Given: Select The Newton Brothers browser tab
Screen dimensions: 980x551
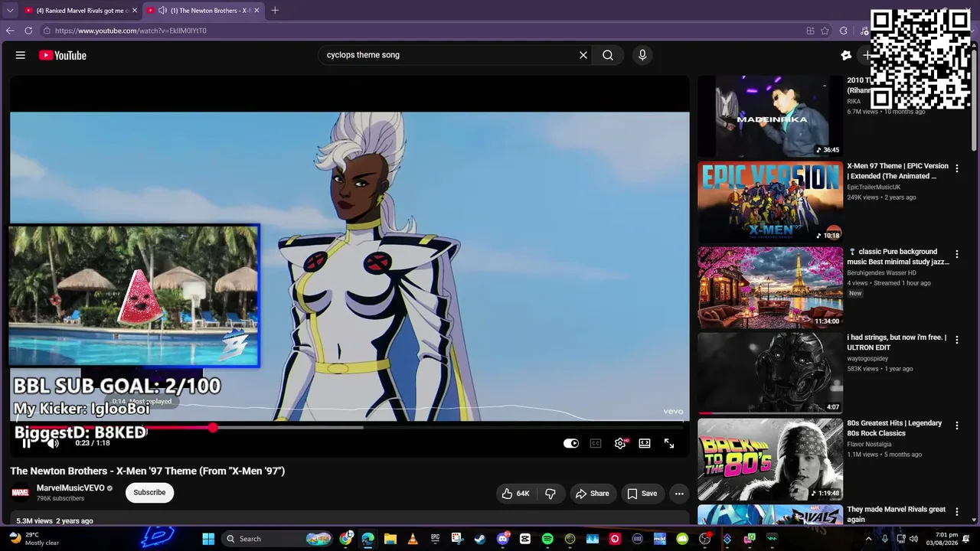Looking at the screenshot, I should 203,11.
